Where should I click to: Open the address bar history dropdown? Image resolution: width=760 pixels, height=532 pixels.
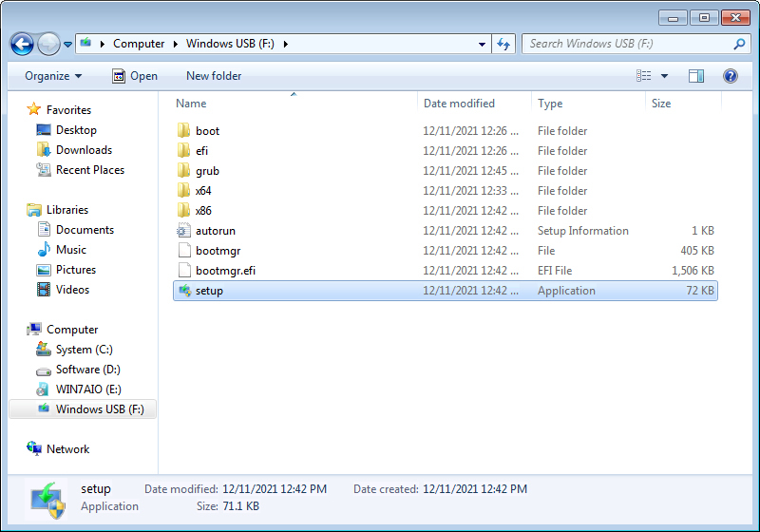(482, 44)
